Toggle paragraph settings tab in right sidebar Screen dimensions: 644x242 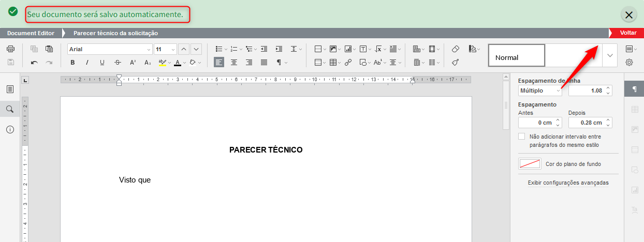(x=634, y=89)
